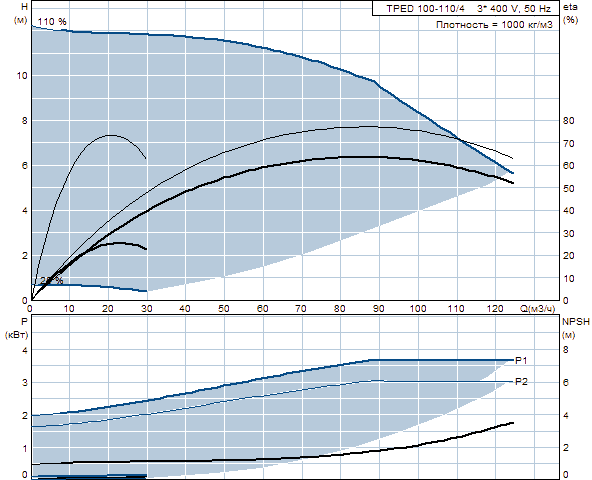The width and height of the screenshot is (592, 480).
Task: Click tick value 50 on flow axis
Action: pos(224,309)
